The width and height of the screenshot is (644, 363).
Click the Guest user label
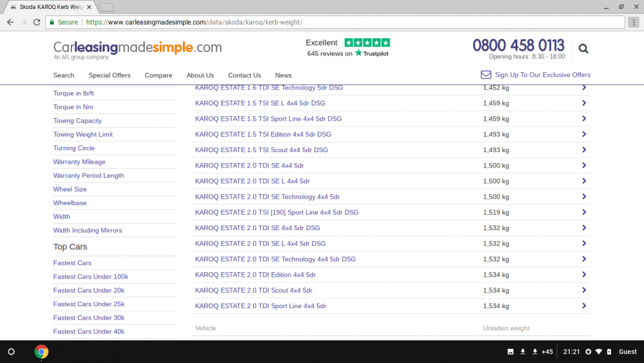627,352
